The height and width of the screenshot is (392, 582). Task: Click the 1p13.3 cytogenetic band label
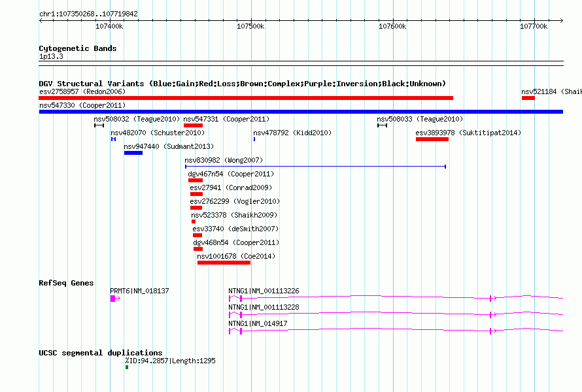point(51,56)
